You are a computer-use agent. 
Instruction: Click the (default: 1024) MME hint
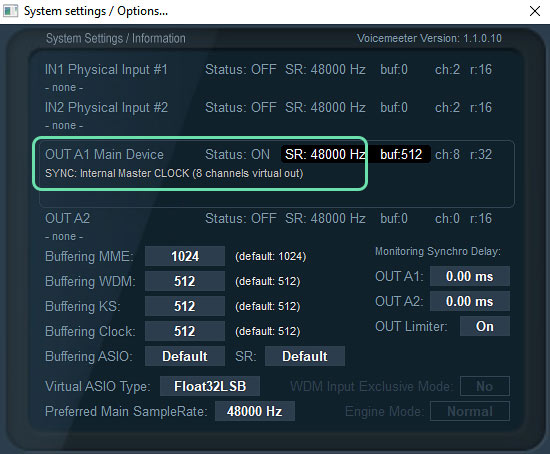click(270, 256)
